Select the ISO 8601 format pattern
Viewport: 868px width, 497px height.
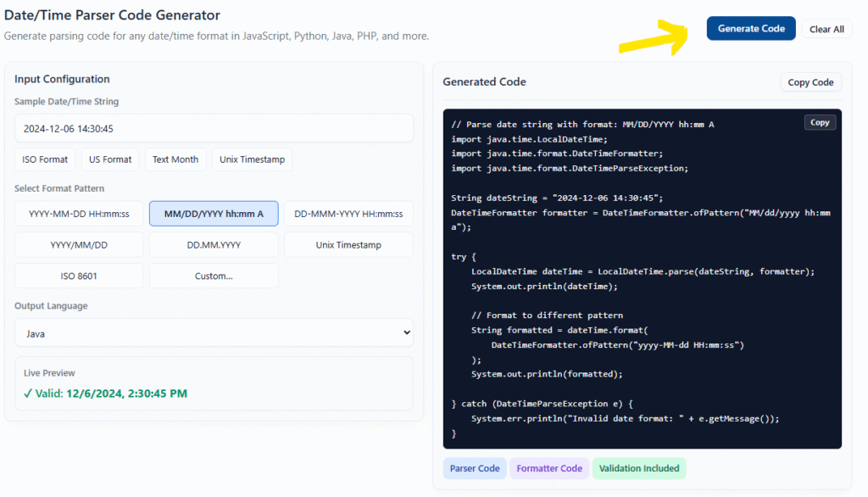(x=79, y=275)
